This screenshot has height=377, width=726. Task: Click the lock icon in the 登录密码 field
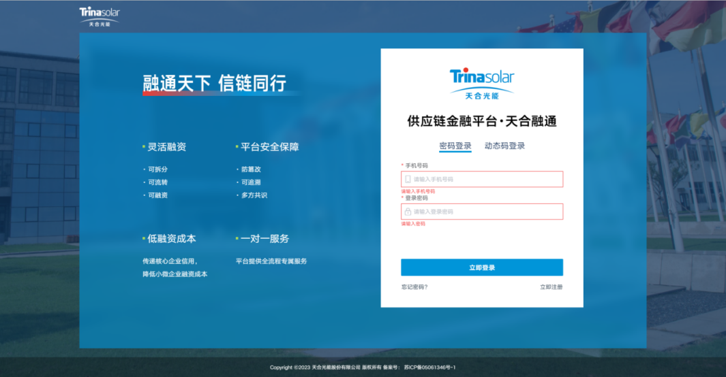(408, 212)
